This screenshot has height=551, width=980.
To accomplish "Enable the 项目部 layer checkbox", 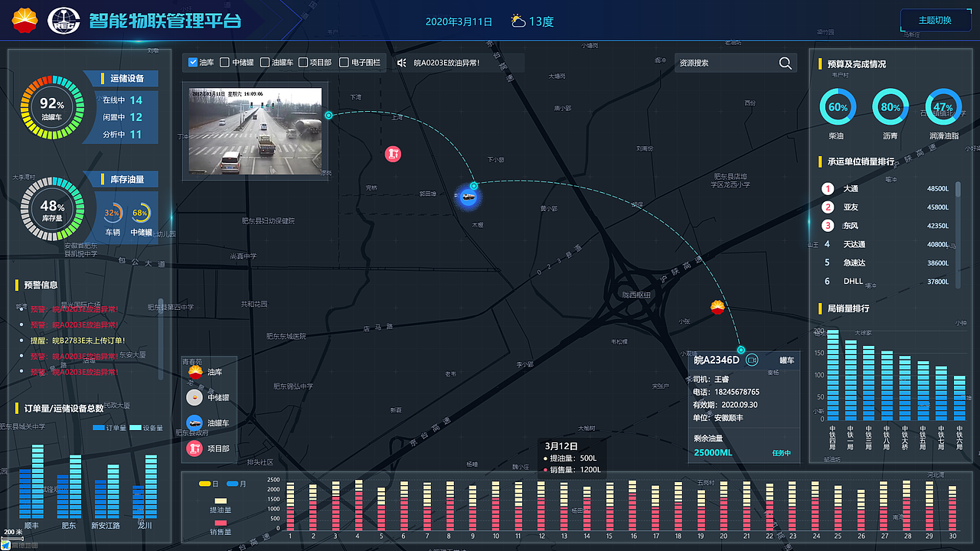I will pos(303,63).
